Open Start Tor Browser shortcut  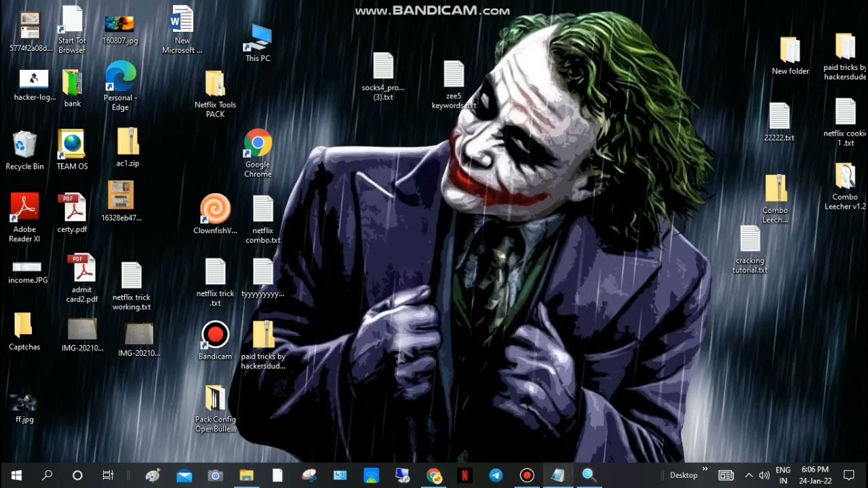coord(72,29)
